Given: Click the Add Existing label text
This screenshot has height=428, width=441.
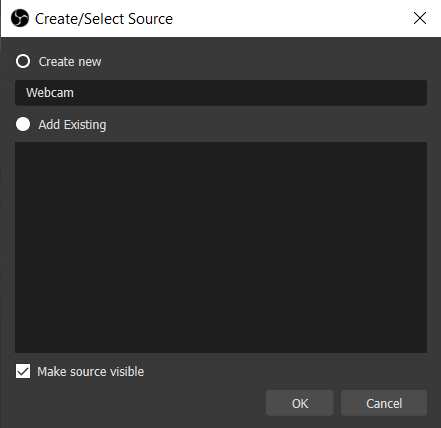Looking at the screenshot, I should tap(72, 125).
